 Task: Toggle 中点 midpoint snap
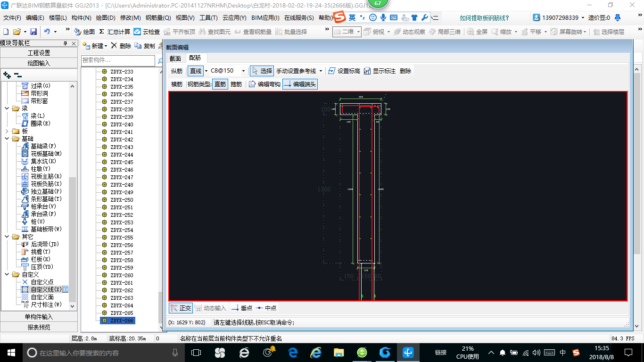pyautogui.click(x=266, y=308)
